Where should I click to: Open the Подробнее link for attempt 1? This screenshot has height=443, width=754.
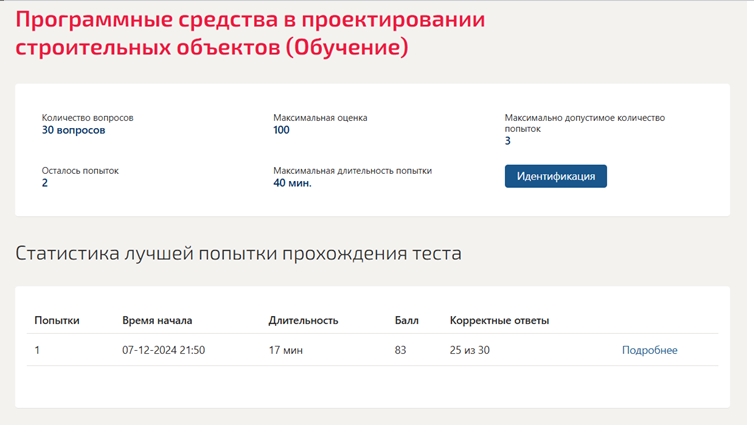649,350
